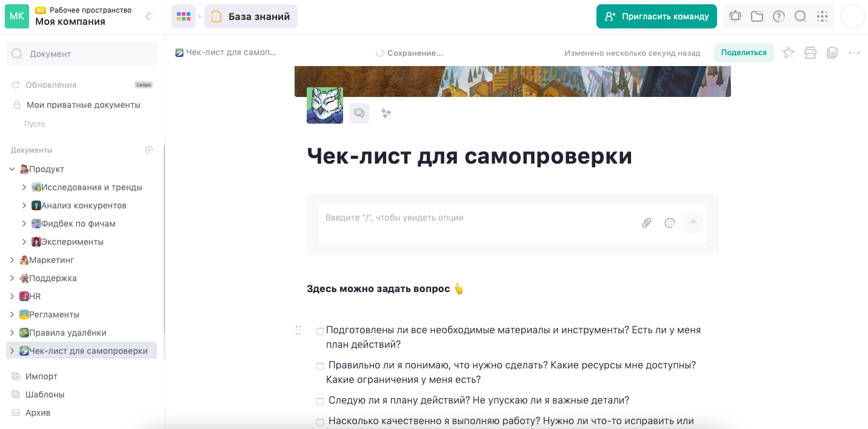Image resolution: width=868 pixels, height=429 pixels.
Task: Tick the checkbox about following the action plan
Action: (x=320, y=401)
